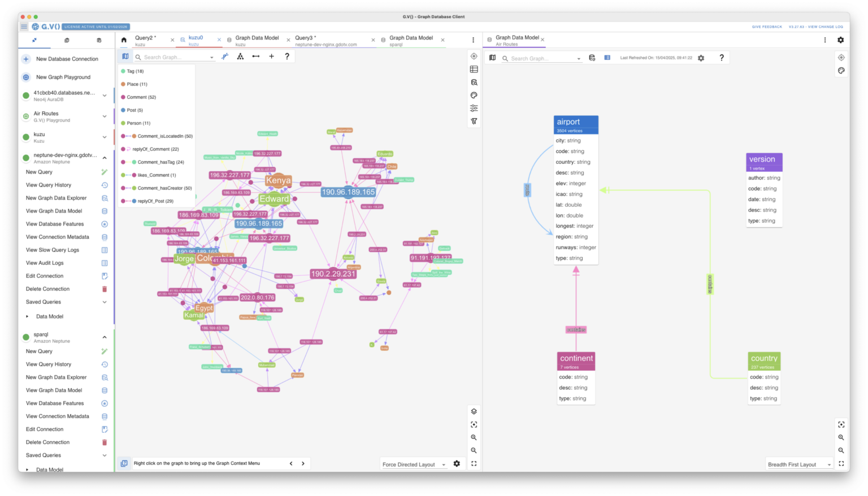Toggle the legend map icon in kuzu0 toolbar

[x=125, y=56]
